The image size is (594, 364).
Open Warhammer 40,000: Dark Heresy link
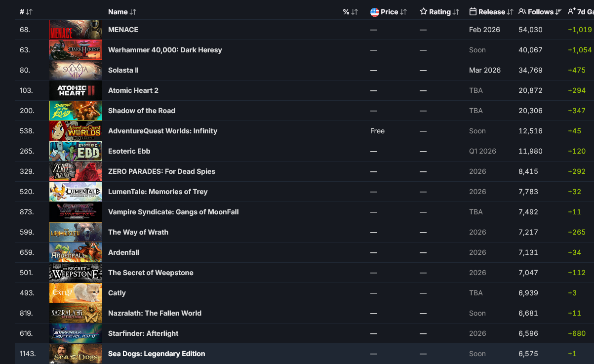[165, 50]
